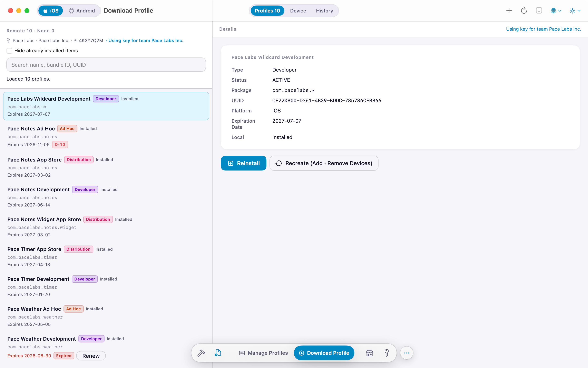
Task: Select the Pace Notes Ad Hoc profile
Action: (106, 136)
